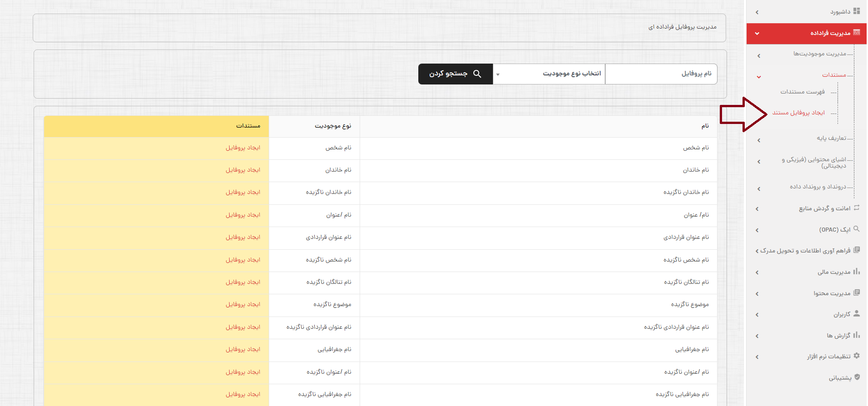Click the گزارش ها bar chart icon
The width and height of the screenshot is (868, 406).
[857, 335]
